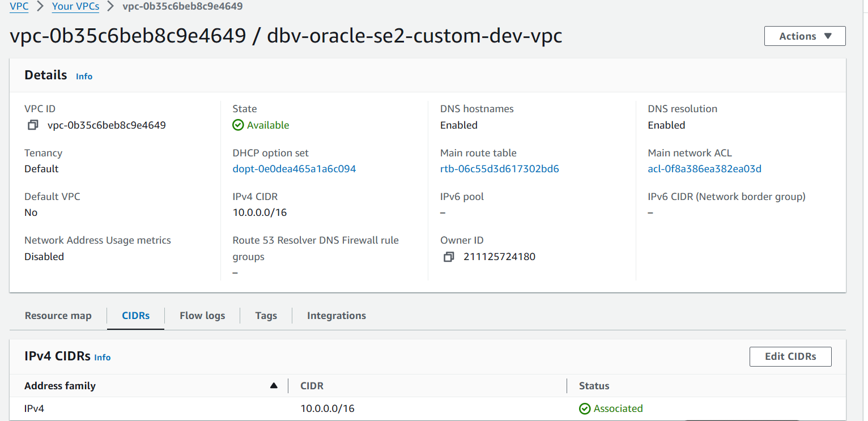Click the green Available state check icon
This screenshot has height=421, width=868.
pyautogui.click(x=239, y=125)
